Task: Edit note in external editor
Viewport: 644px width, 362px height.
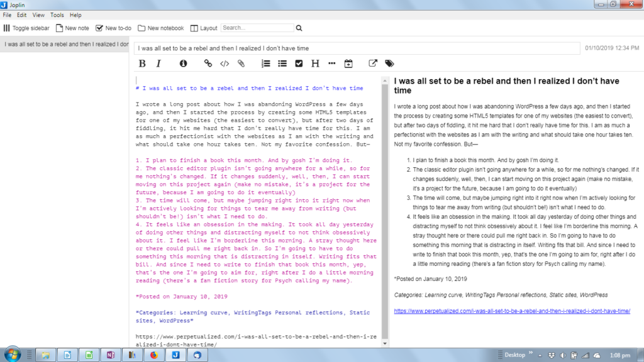Action: [x=373, y=63]
